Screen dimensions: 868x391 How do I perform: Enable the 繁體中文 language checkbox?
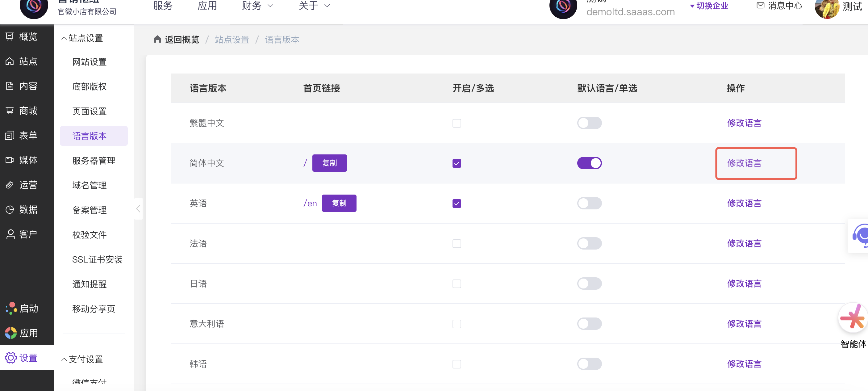click(457, 123)
